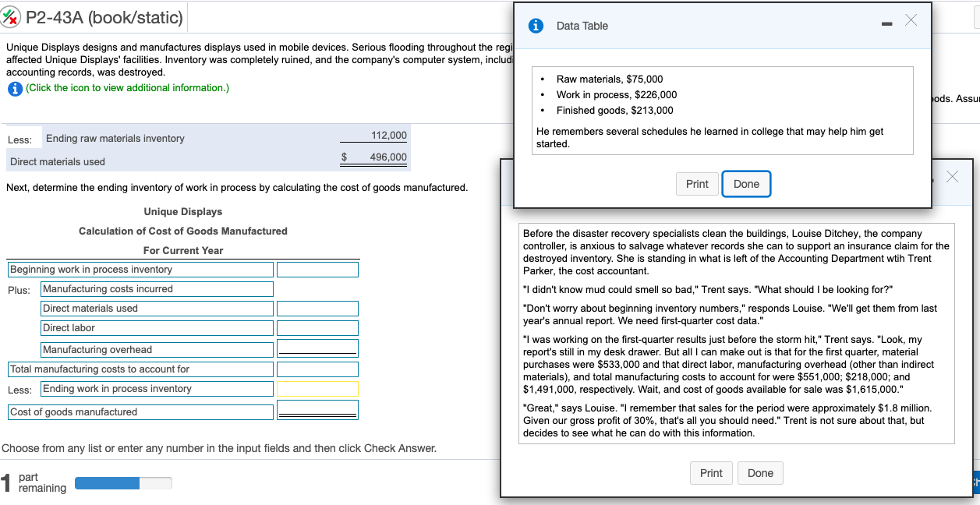Click the 'Raw materials, $75,000' bullet
The height and width of the screenshot is (505, 980).
(x=610, y=79)
